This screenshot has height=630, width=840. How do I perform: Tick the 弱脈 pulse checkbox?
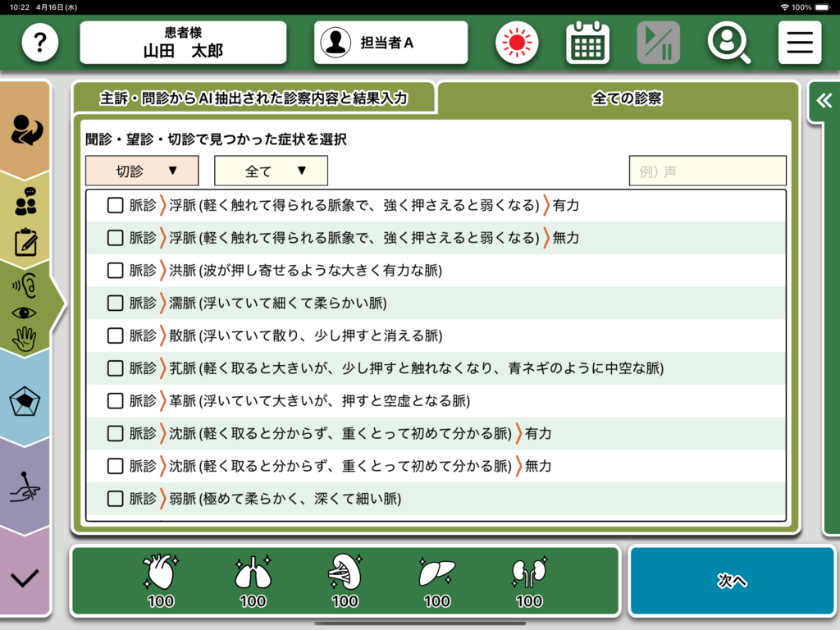(x=116, y=499)
